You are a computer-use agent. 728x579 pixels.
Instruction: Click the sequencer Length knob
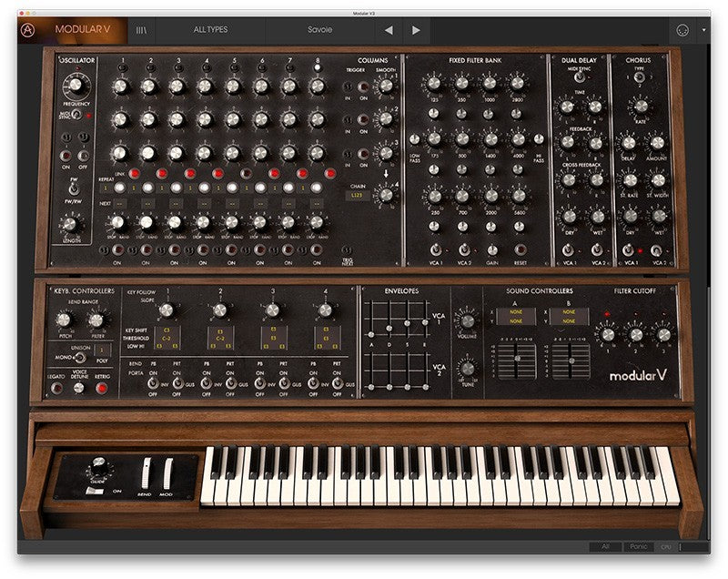click(70, 224)
